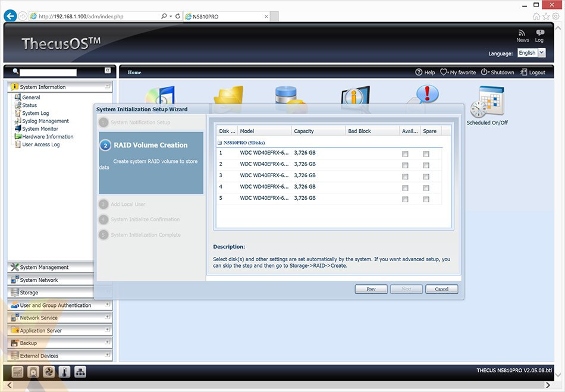
Task: Collapse the N5810PRO (5Disks) group
Action: [220, 143]
